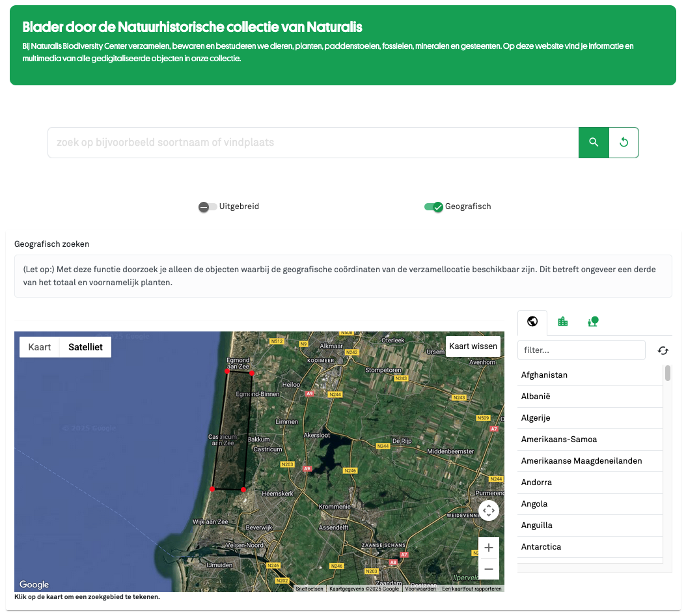Focus the country filter text box

pyautogui.click(x=581, y=350)
